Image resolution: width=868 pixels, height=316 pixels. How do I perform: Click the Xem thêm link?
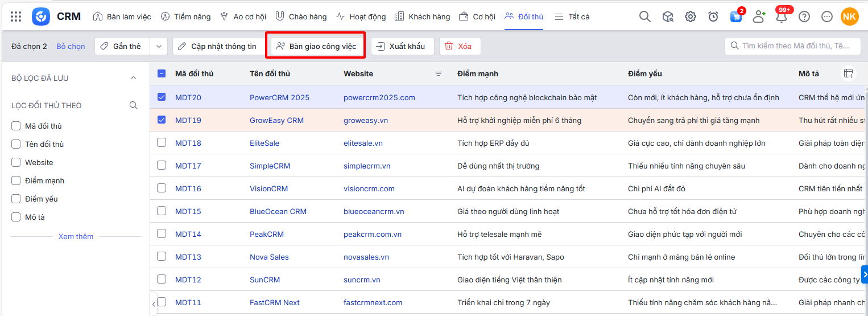(x=76, y=236)
